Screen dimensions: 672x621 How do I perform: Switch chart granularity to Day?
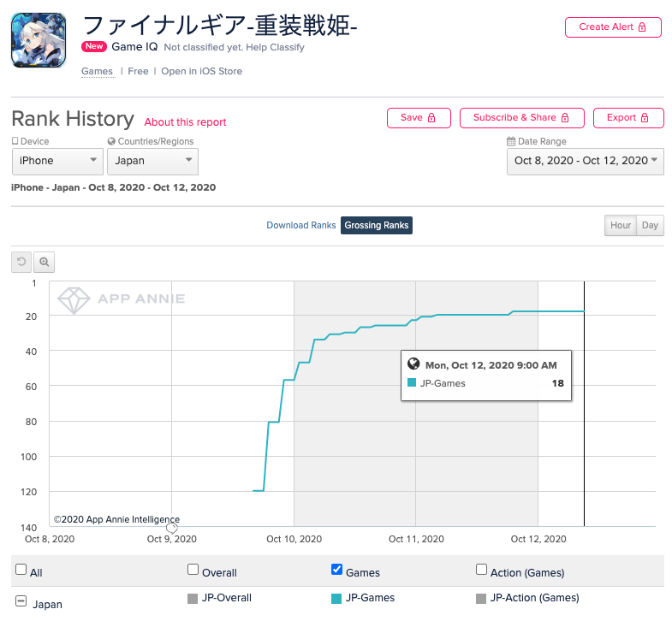tap(650, 225)
